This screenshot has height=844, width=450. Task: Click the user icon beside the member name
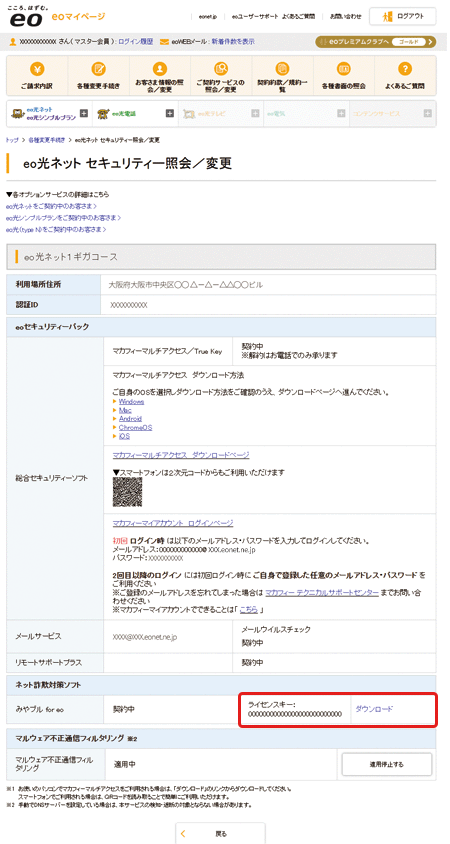tap(13, 41)
